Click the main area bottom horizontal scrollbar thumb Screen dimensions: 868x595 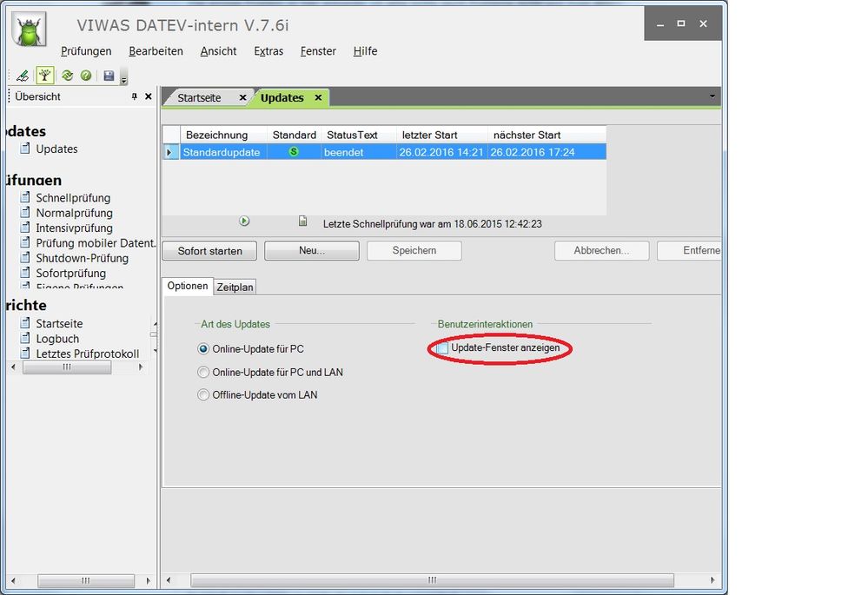(433, 580)
